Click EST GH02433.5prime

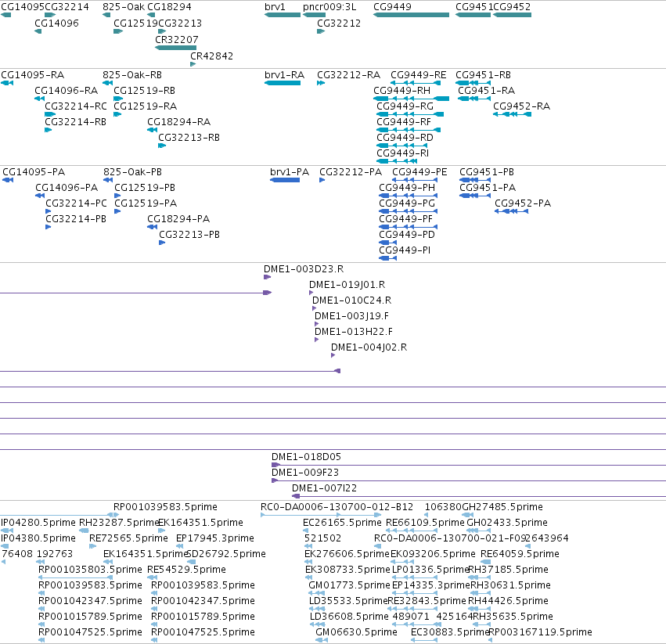[506, 523]
